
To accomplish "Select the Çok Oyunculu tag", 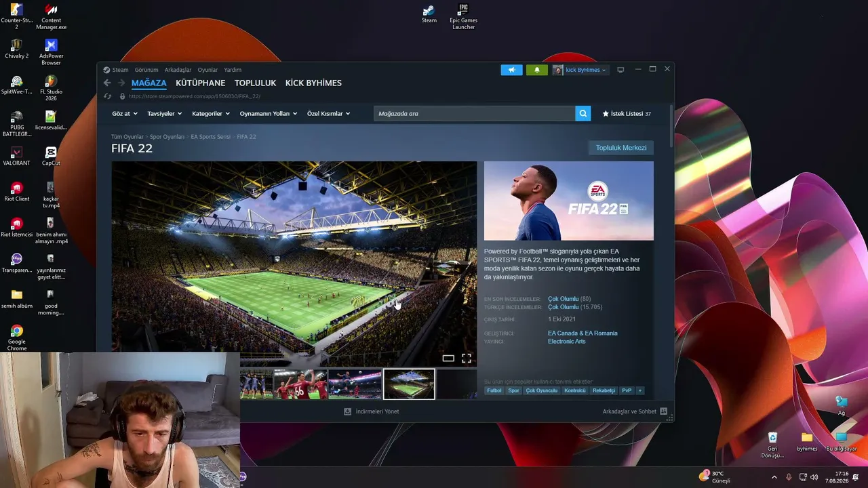I will [x=542, y=390].
